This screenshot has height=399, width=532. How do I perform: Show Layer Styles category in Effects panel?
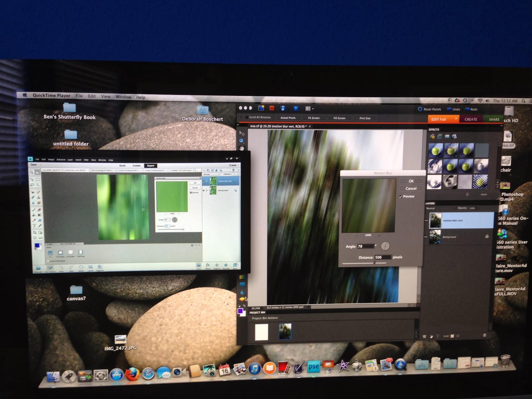click(440, 136)
